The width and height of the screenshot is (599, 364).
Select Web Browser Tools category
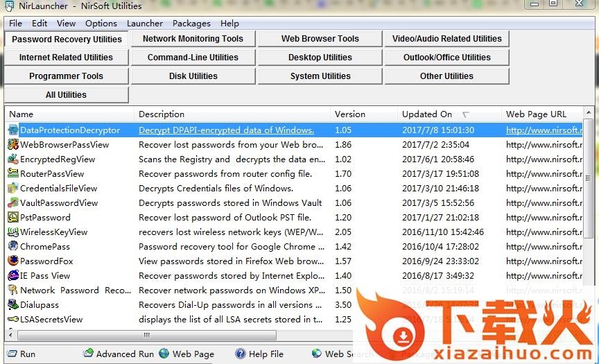pos(320,39)
